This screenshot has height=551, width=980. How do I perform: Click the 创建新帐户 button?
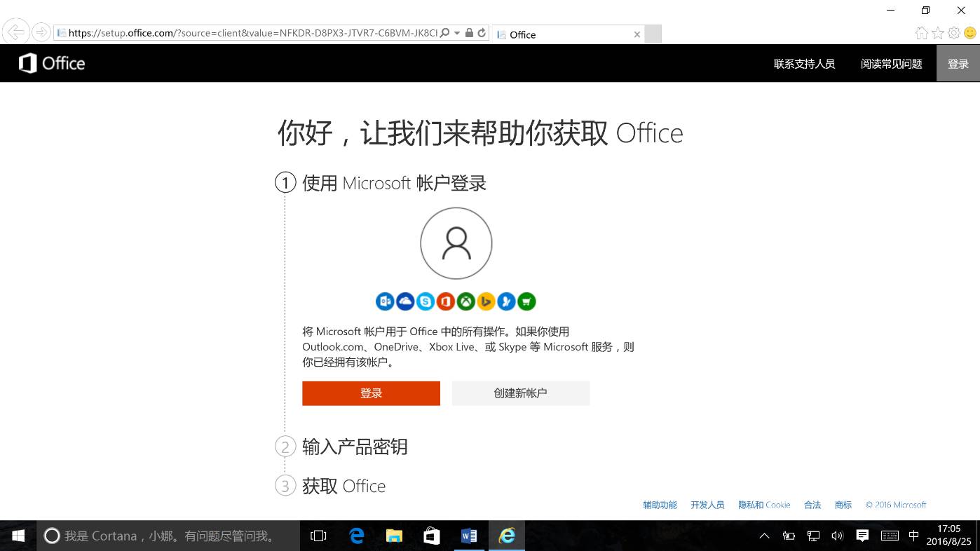tap(520, 393)
